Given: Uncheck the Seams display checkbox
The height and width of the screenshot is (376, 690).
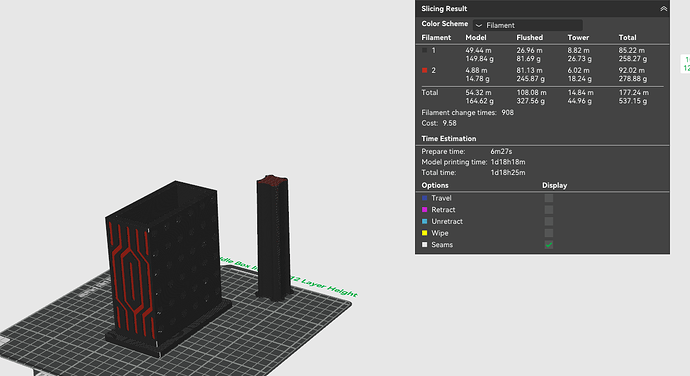Looking at the screenshot, I should (x=549, y=245).
